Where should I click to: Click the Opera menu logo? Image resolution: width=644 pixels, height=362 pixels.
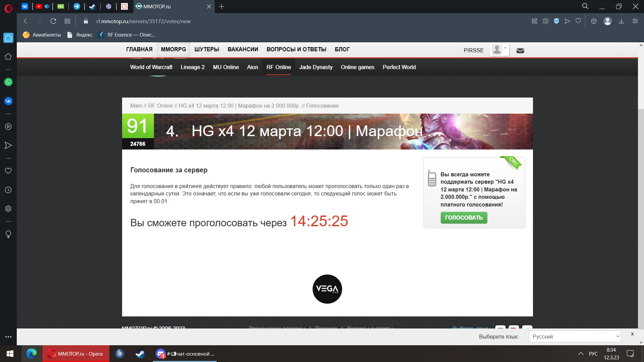(8, 8)
